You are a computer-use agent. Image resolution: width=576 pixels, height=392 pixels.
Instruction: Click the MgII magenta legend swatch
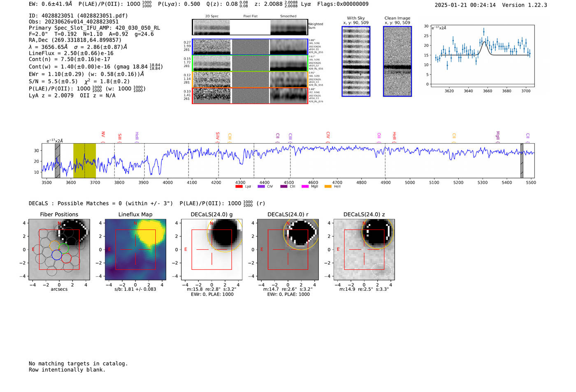click(305, 186)
